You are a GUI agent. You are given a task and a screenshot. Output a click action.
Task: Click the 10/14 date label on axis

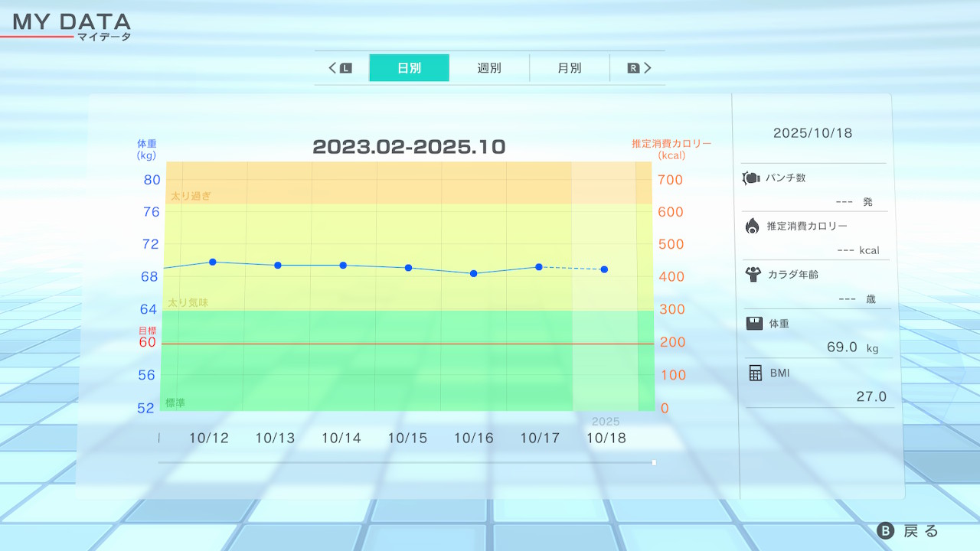(x=341, y=439)
